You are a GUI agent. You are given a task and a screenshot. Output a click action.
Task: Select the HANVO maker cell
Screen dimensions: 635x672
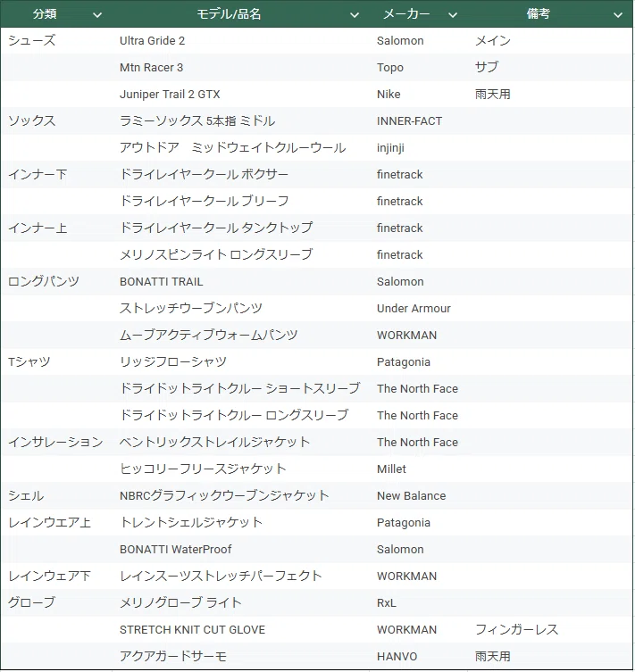pyautogui.click(x=397, y=656)
